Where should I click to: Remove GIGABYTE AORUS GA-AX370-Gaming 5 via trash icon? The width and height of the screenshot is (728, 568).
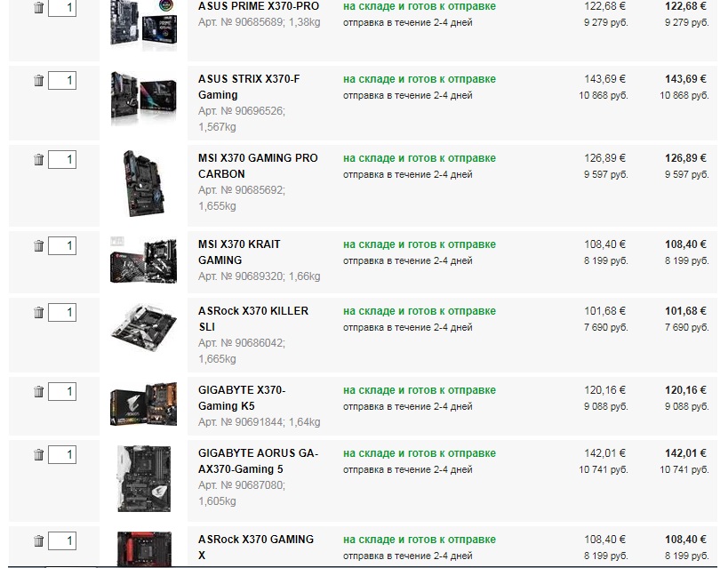point(39,454)
